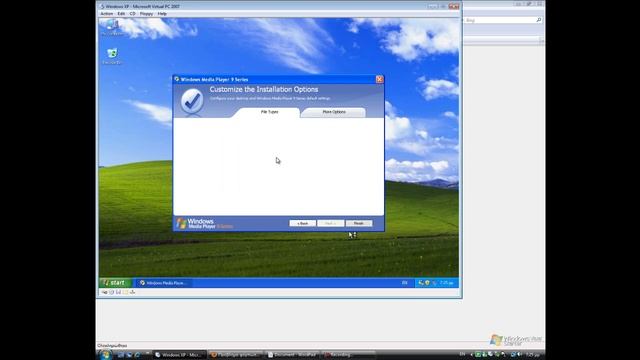Open the Edit menu in Virtual PC
Viewport: 640px width, 360px height.
[x=121, y=14]
